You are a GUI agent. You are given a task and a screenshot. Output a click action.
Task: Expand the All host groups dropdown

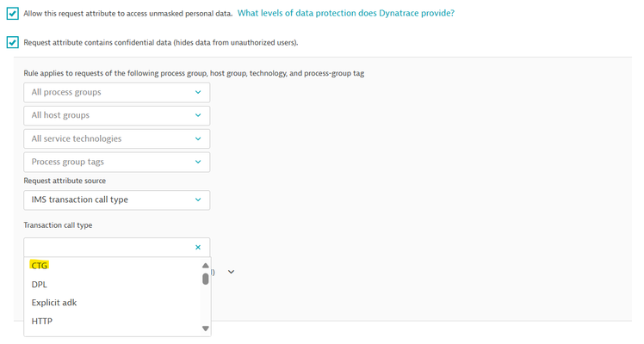pyautogui.click(x=116, y=115)
